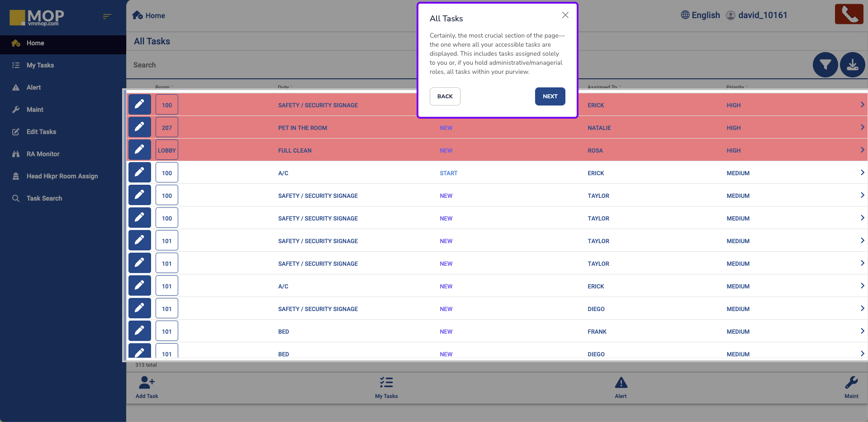Select Head Hkpr Room Assign in sidebar
Image resolution: width=868 pixels, height=422 pixels.
(62, 176)
